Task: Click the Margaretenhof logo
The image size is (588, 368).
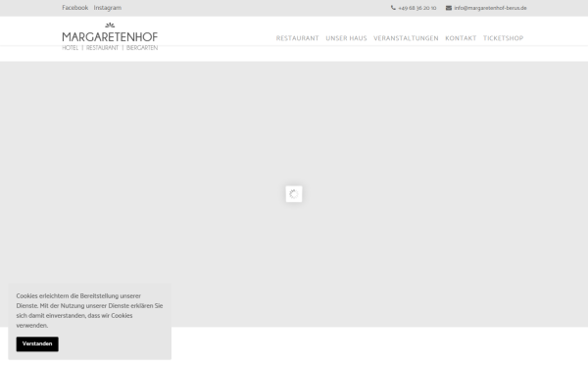Action: tap(110, 36)
